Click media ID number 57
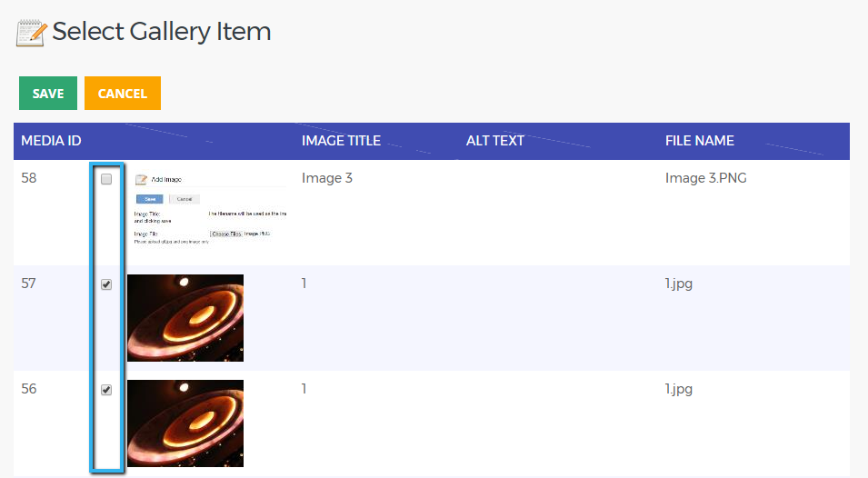This screenshot has width=868, height=478. pyautogui.click(x=29, y=284)
